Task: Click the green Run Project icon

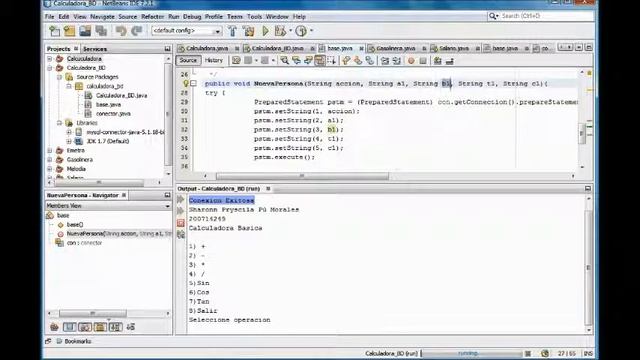Action: 265,31
